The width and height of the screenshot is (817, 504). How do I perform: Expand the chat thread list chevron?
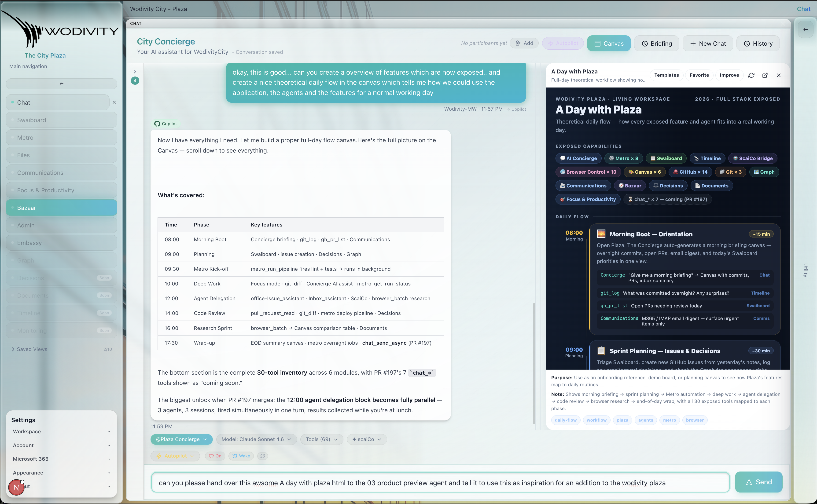pos(135,71)
